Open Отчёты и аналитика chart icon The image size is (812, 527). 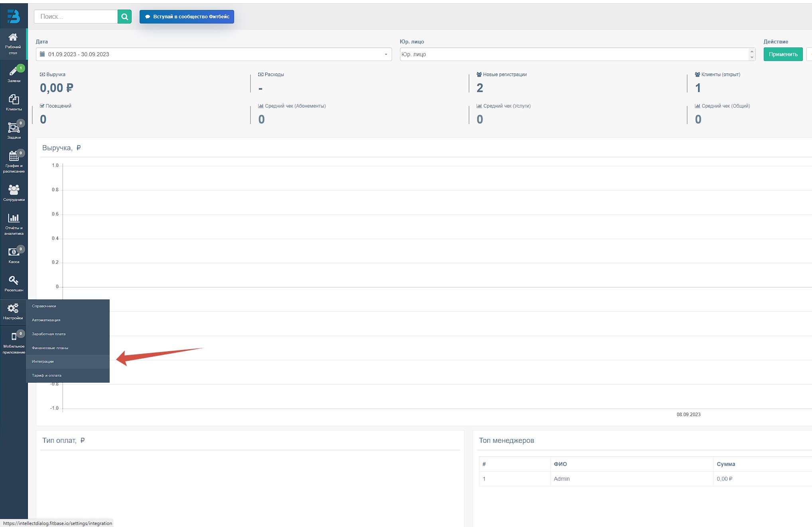point(14,218)
